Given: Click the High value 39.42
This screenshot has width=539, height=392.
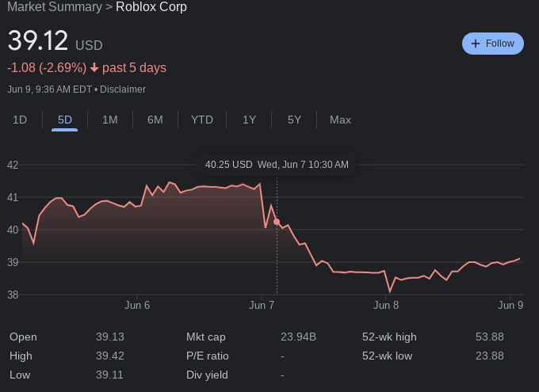Looking at the screenshot, I should 110,356.
